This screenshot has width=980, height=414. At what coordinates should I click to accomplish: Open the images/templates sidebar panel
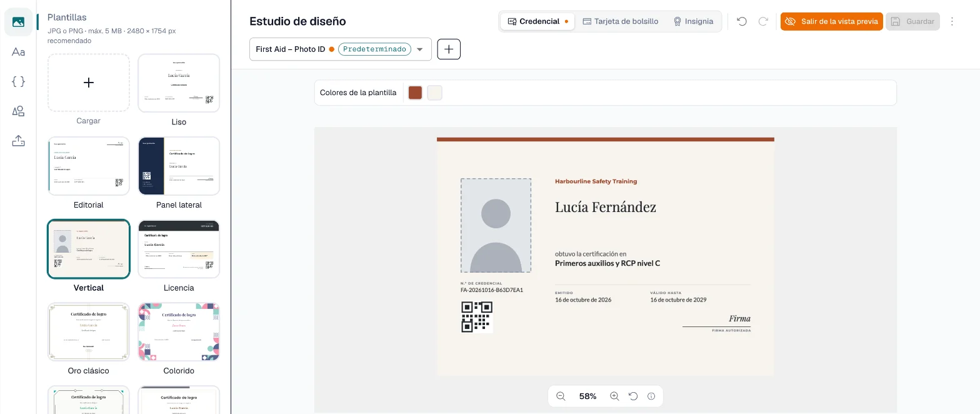[x=18, y=22]
